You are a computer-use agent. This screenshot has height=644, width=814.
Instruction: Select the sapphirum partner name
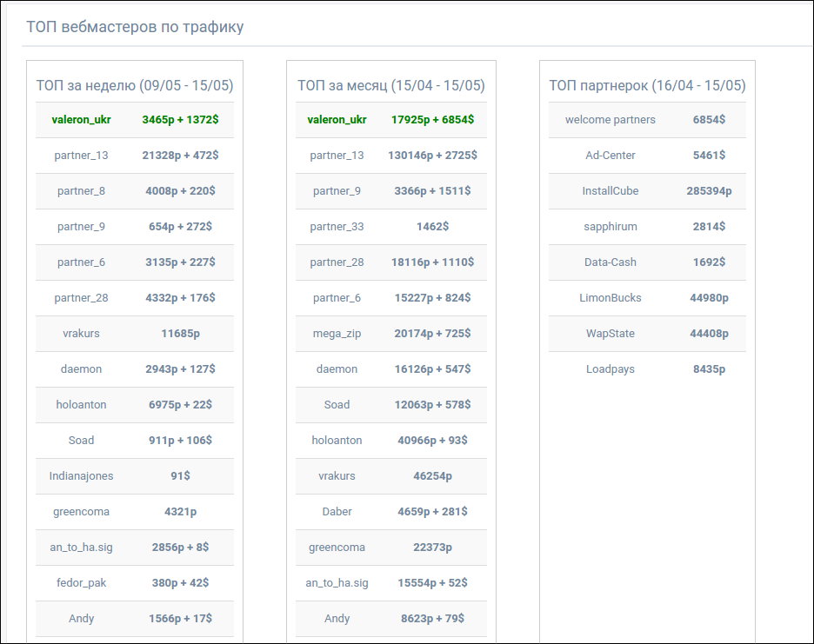point(610,227)
